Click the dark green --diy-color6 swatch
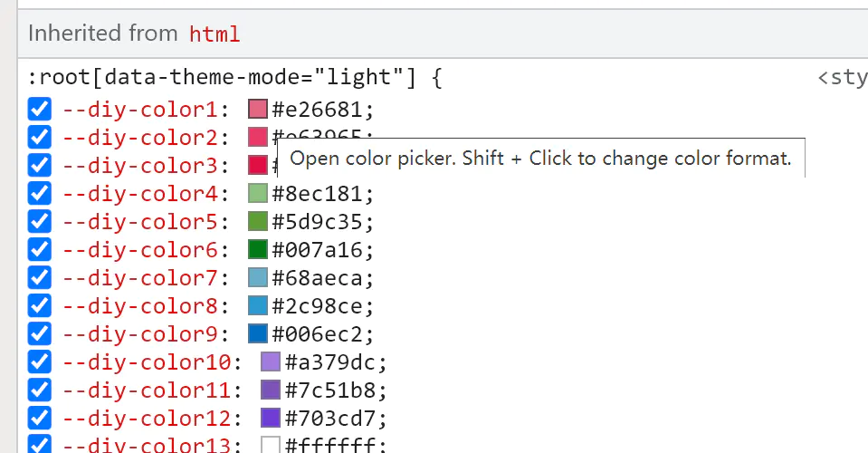The width and height of the screenshot is (868, 453). click(258, 251)
